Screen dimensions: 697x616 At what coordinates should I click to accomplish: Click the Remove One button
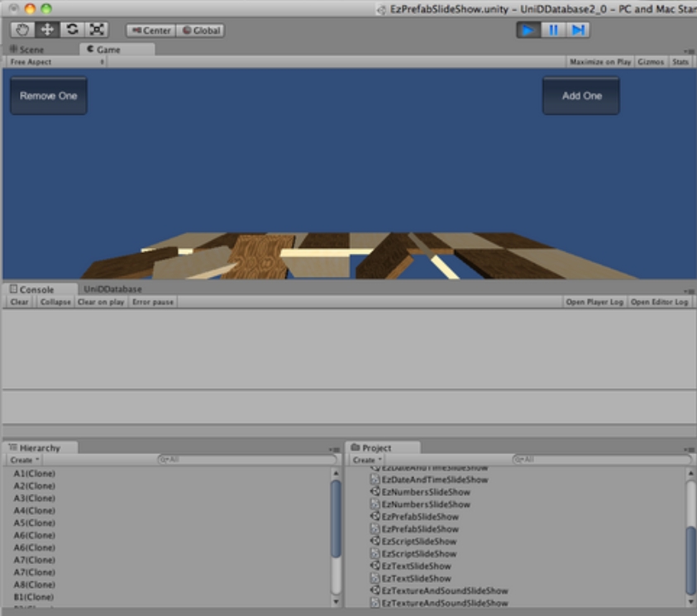pos(48,96)
